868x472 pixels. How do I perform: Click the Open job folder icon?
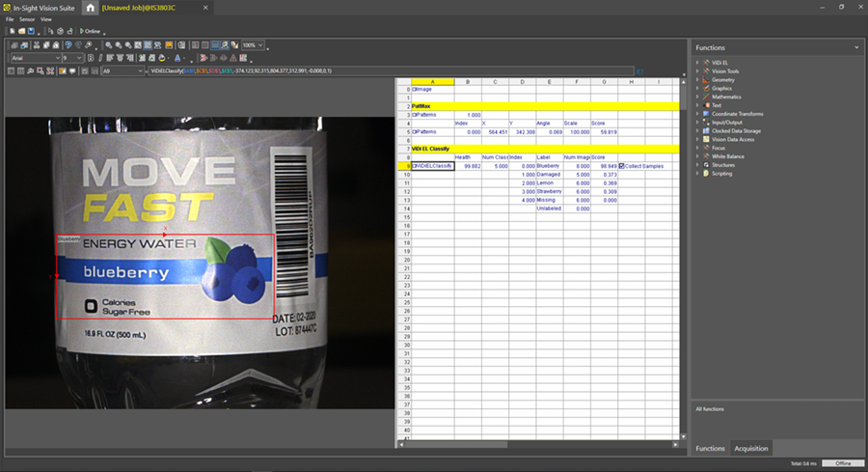coord(19,31)
